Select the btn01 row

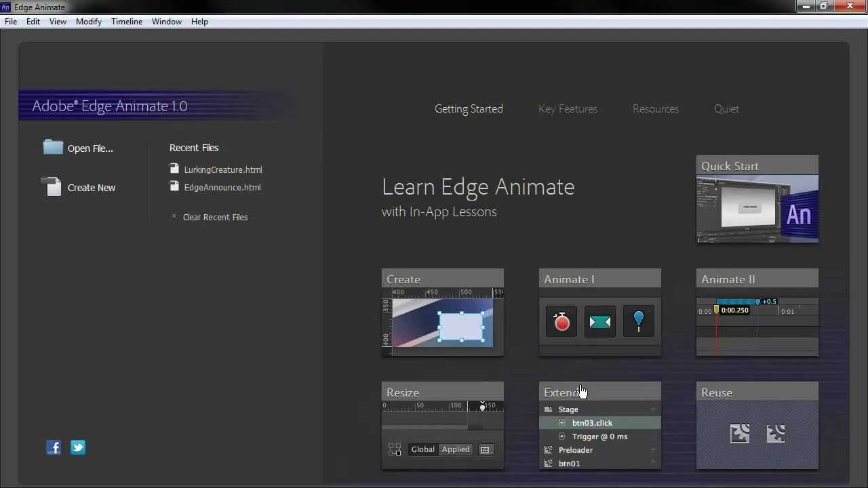pyautogui.click(x=600, y=464)
